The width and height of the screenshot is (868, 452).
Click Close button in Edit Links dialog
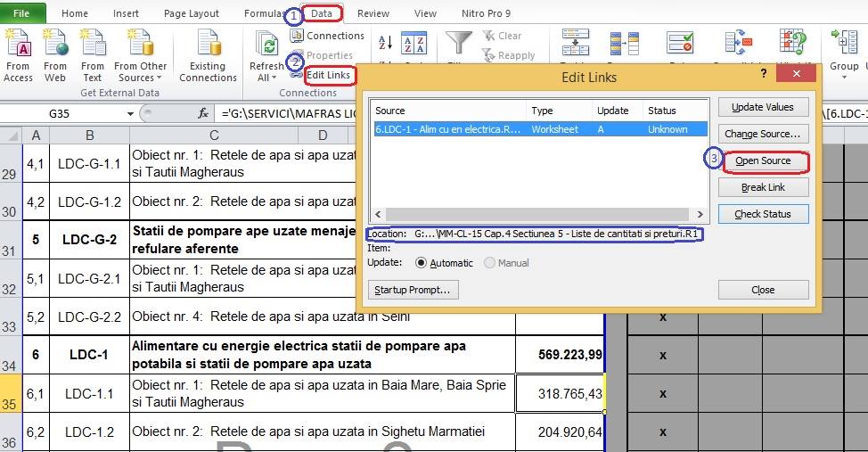coord(763,290)
